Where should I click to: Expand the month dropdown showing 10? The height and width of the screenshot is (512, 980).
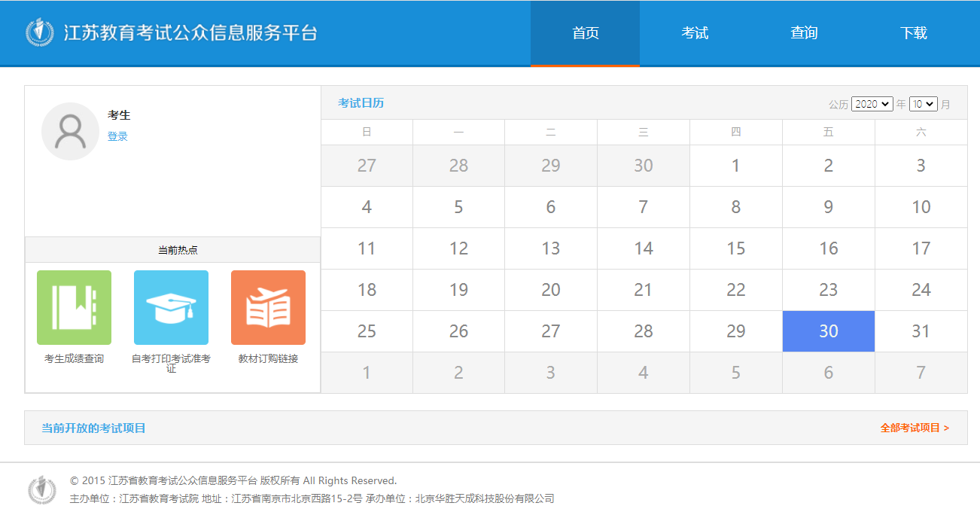[x=923, y=105]
